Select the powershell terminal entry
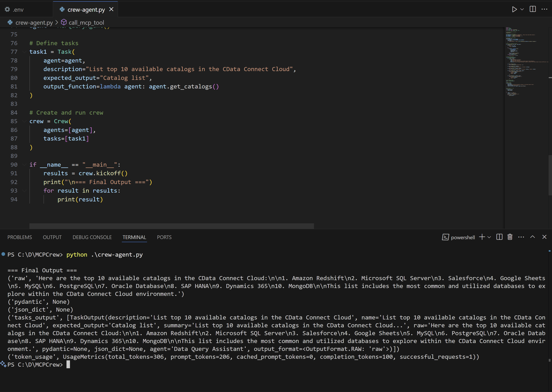Image resolution: width=552 pixels, height=392 pixels. click(462, 237)
